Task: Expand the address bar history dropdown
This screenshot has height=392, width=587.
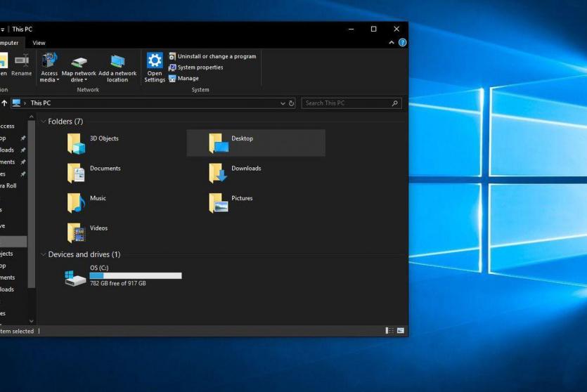Action: tap(283, 103)
